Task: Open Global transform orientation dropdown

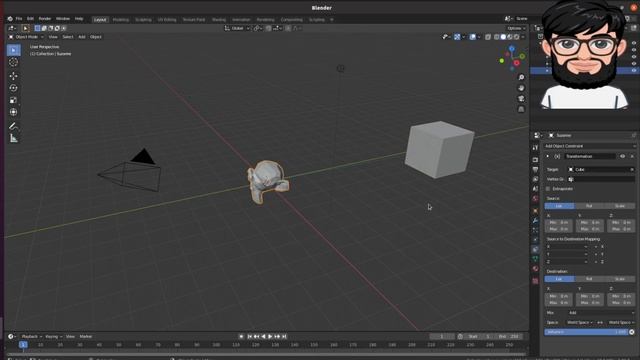Action: click(x=237, y=28)
